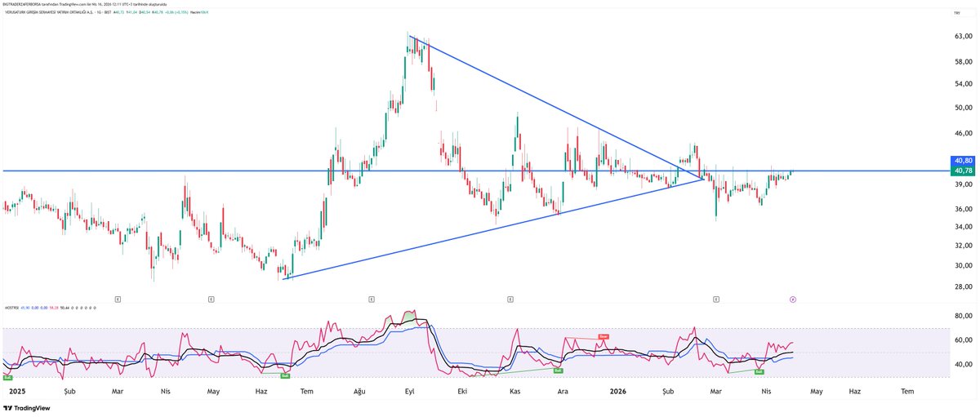Screen dimensions: 980x417
Task: Click the Tem label at far end of axis
Action: click(906, 392)
